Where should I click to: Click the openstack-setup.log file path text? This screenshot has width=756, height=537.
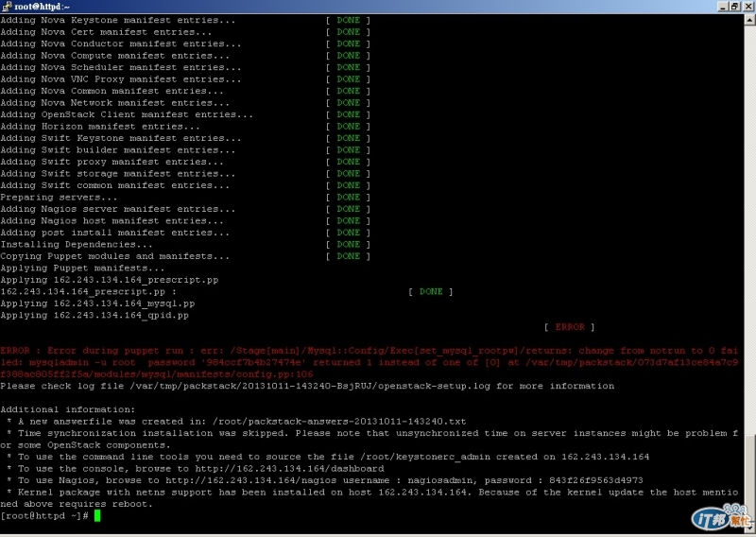310,386
